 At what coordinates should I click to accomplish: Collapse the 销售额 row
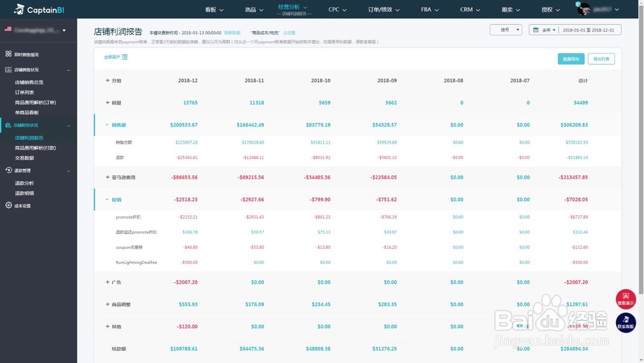107,124
